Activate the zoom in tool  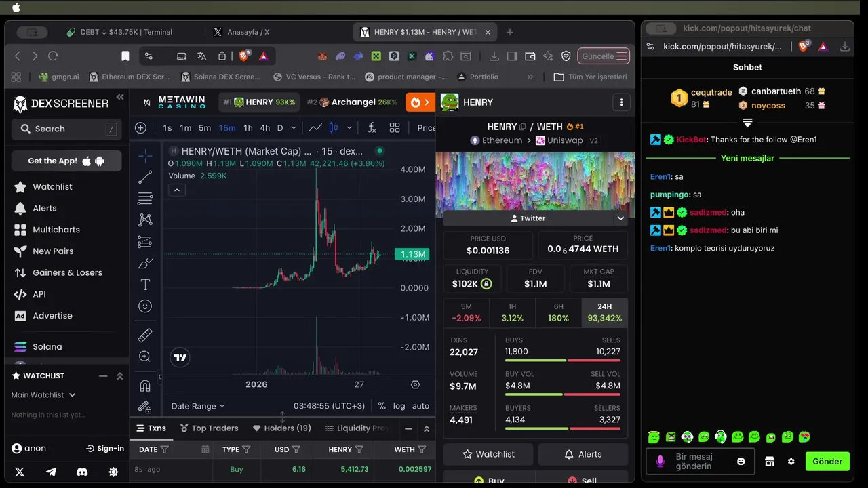tap(145, 357)
